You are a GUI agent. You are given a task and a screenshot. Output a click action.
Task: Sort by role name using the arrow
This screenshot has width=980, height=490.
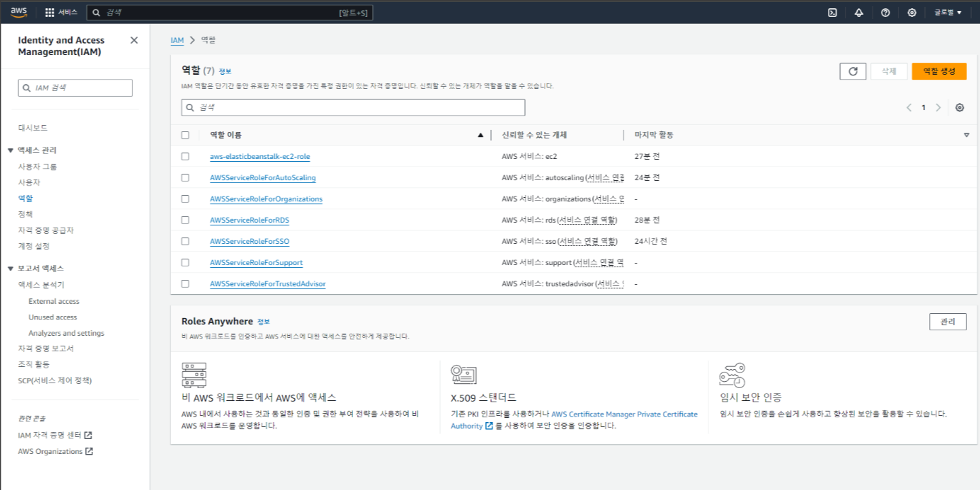(481, 135)
